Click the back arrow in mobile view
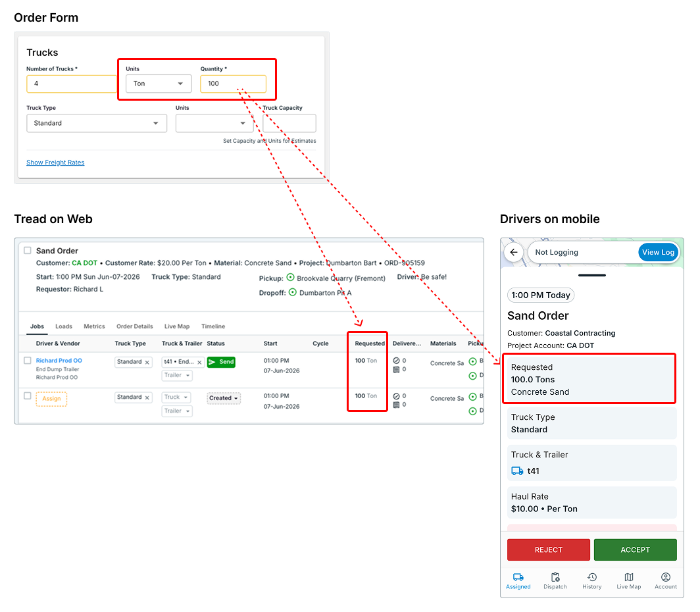Image resolution: width=700 pixels, height=612 pixels. tap(513, 252)
